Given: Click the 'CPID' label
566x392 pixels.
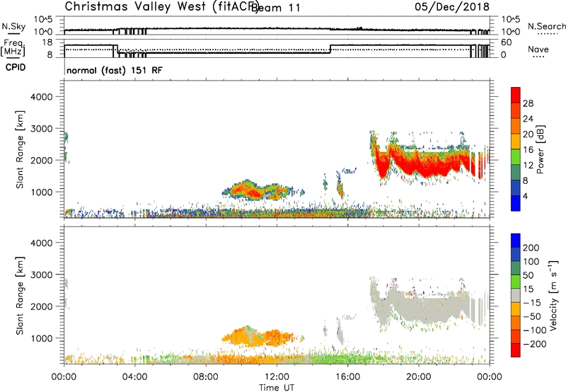Looking at the screenshot, I should pos(16,67).
